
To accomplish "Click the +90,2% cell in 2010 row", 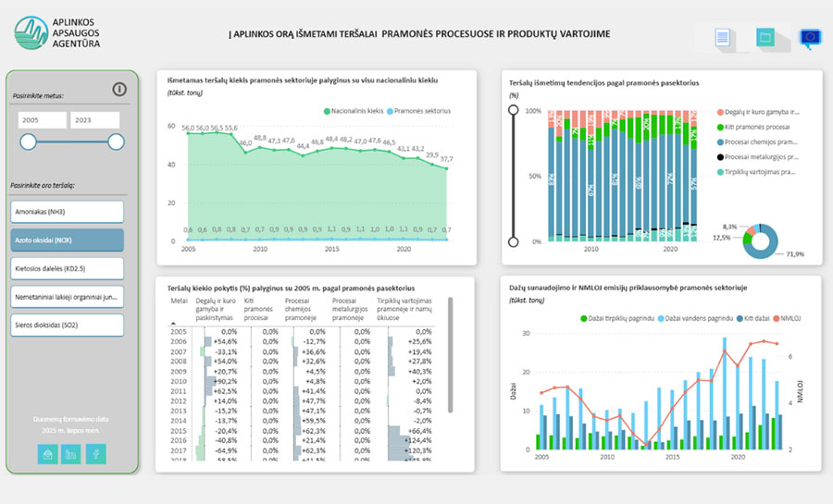I will (226, 381).
